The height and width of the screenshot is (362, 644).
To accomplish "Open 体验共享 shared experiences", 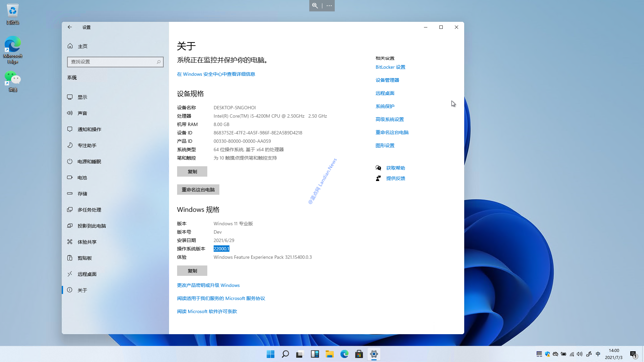I will click(115, 242).
